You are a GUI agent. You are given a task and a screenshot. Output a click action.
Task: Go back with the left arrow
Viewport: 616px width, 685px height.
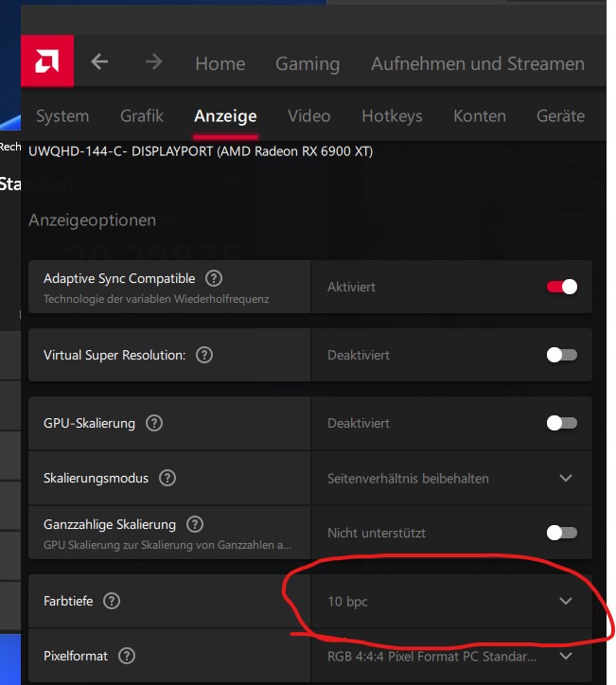point(99,61)
